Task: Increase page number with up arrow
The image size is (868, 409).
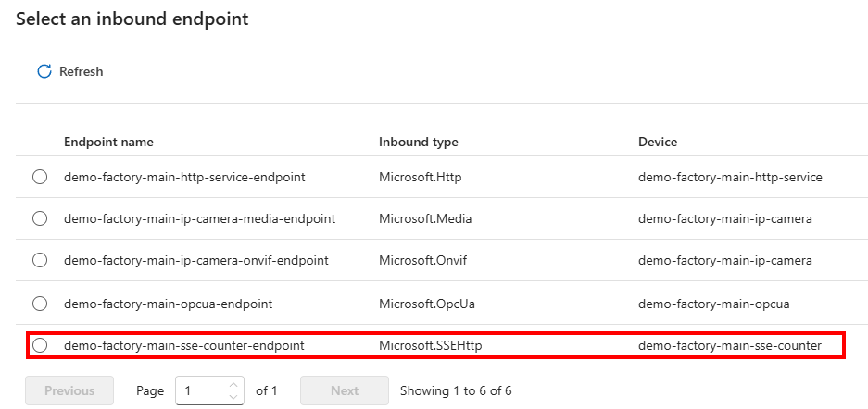Action: tap(234, 384)
